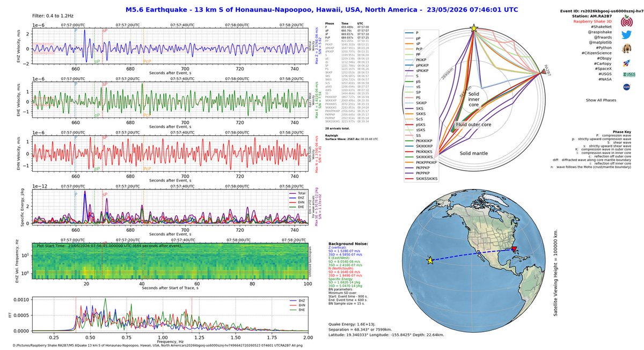Image resolution: width=644 pixels, height=350 pixels.
Task: Click the EHZ vertical velocity waveform plot
Action: tap(170, 46)
